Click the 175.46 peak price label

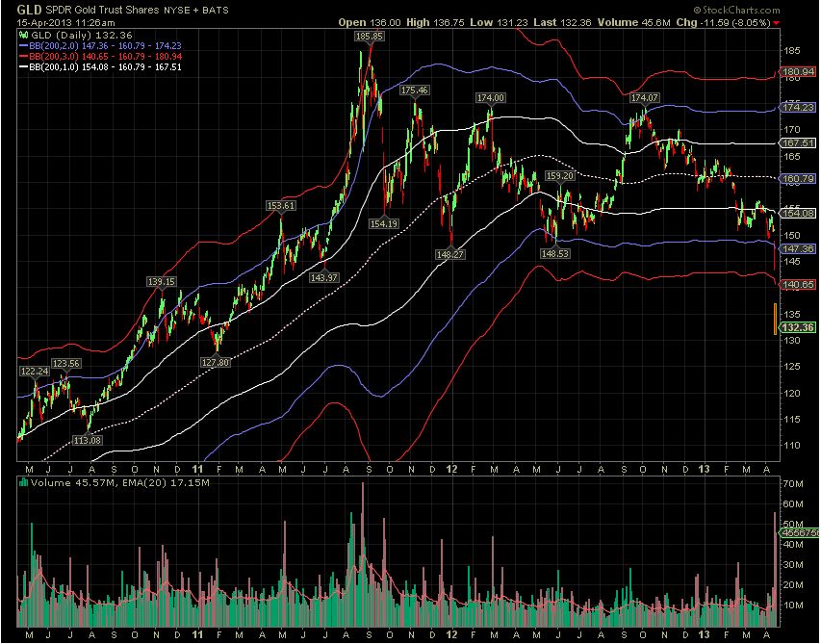coord(414,90)
